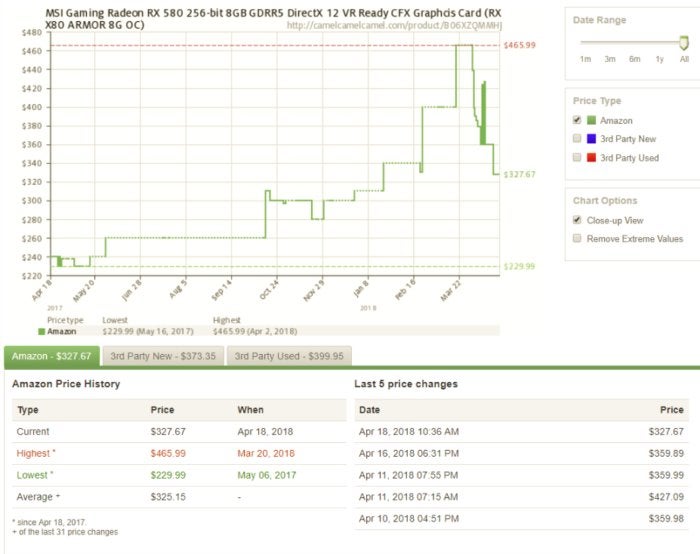Click the Apr 18, 2018 10:36 AM entry
Screen dimensions: 700x554
coord(409,432)
